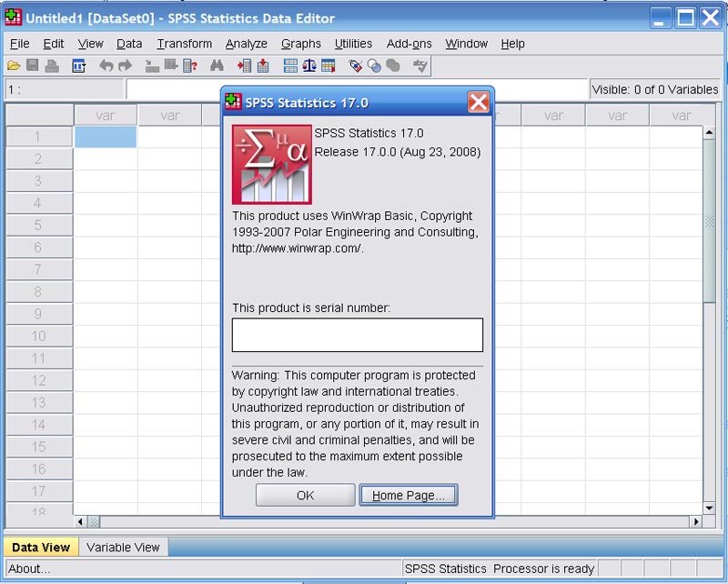Click the Spell Check toolbar icon
This screenshot has height=584, width=728.
[420, 65]
